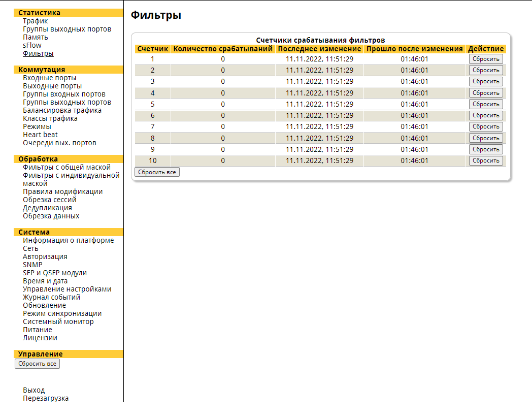This screenshot has height=420, width=532.
Task: Go to the Авторизация page
Action: pos(45,256)
